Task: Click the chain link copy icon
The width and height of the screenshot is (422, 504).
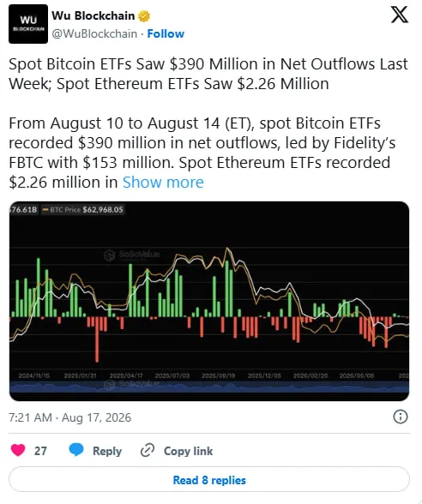Action: click(148, 450)
